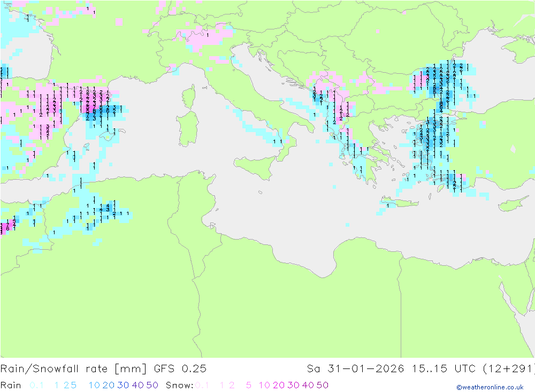Select the 0.1 value in Snow legend
Viewport: 535px width, 392px height.
(202, 385)
